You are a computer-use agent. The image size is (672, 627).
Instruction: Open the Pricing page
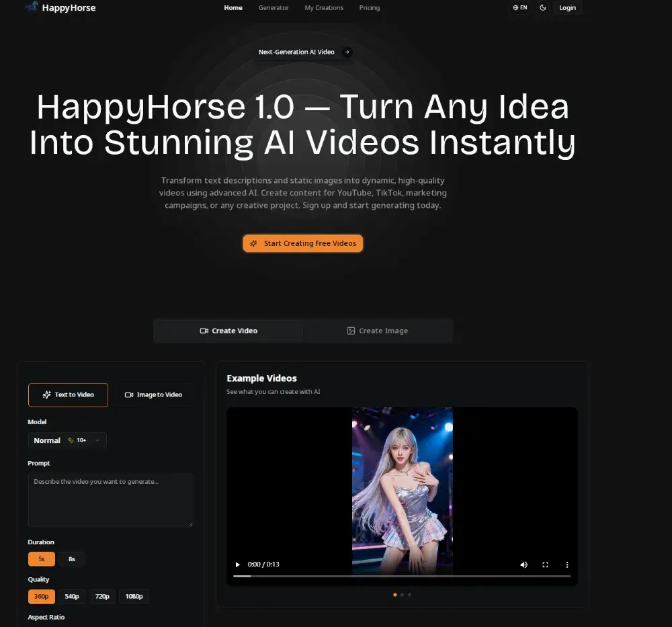pyautogui.click(x=370, y=7)
